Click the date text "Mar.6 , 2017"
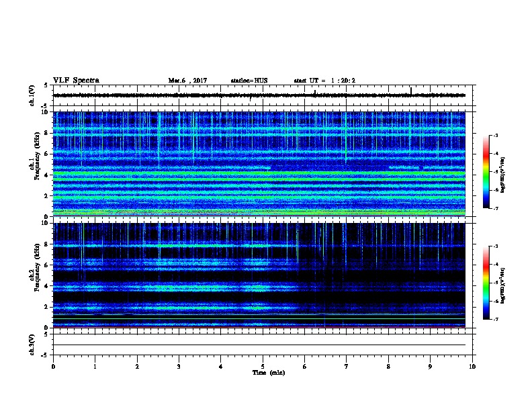 (x=187, y=81)
